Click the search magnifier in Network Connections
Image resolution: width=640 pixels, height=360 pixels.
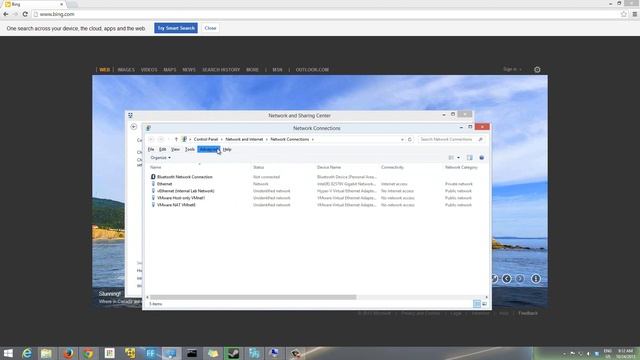pos(480,140)
